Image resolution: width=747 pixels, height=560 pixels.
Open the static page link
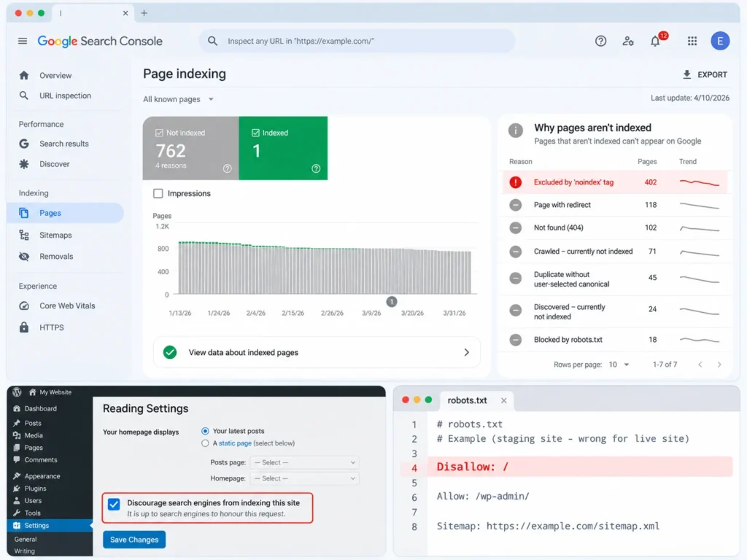235,443
